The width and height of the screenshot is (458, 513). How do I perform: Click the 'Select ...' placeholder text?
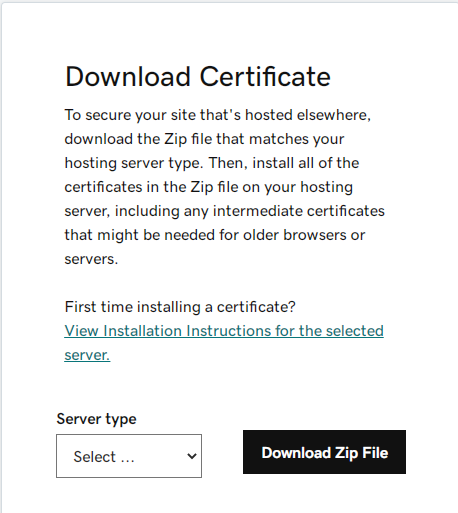pos(104,457)
